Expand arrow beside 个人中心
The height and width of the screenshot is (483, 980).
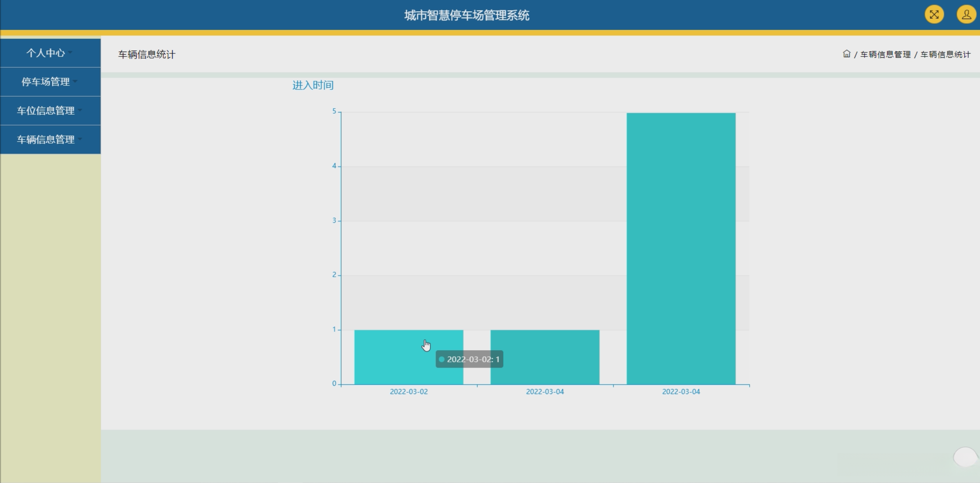(70, 53)
